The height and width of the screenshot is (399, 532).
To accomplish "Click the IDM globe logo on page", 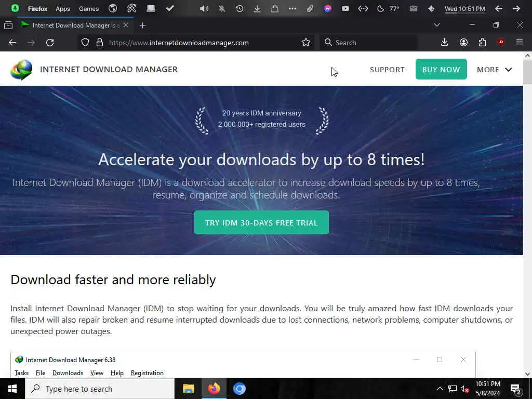I will point(21,70).
